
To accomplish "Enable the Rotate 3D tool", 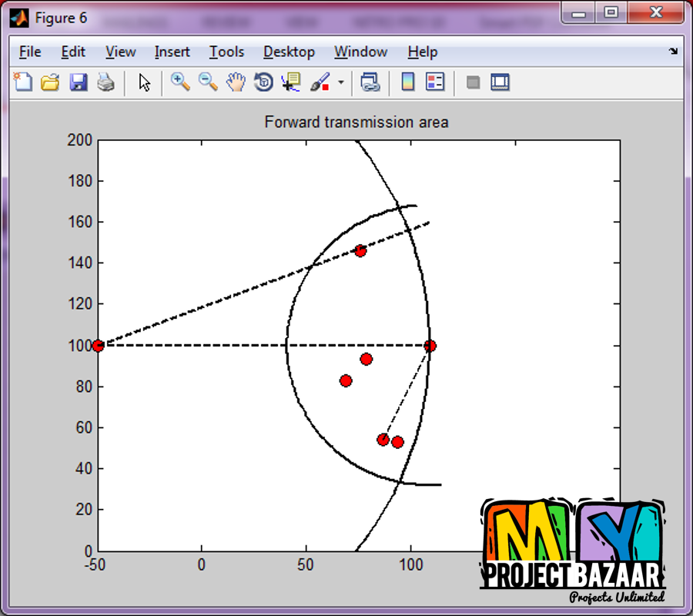I will (263, 82).
